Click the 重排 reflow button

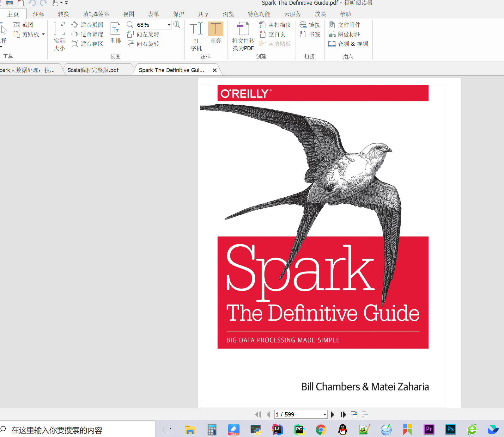tap(115, 33)
